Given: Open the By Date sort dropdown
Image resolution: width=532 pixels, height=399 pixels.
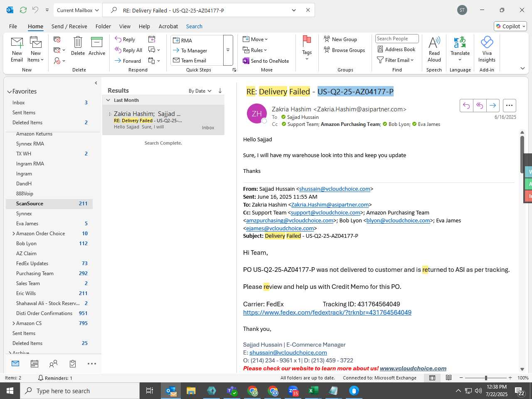Looking at the screenshot, I should coord(200,91).
